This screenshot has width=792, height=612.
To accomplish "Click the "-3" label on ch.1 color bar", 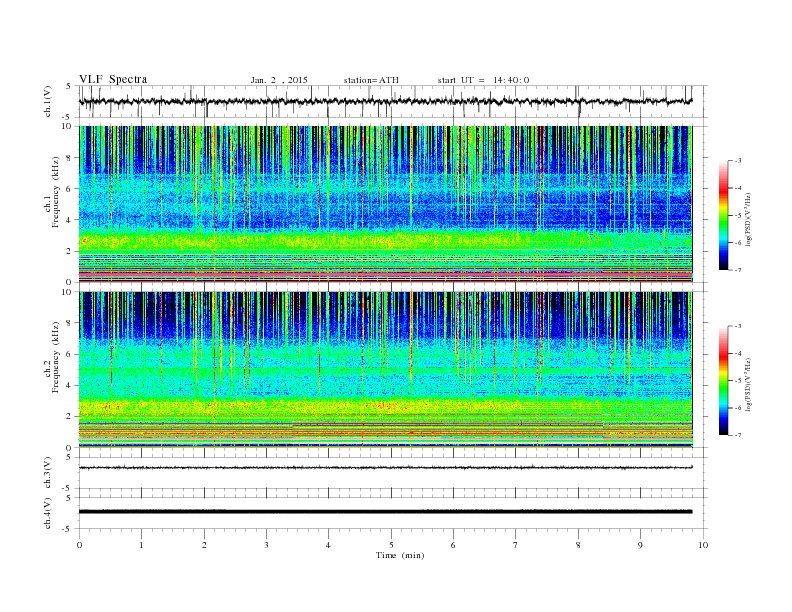I will coord(737,161).
